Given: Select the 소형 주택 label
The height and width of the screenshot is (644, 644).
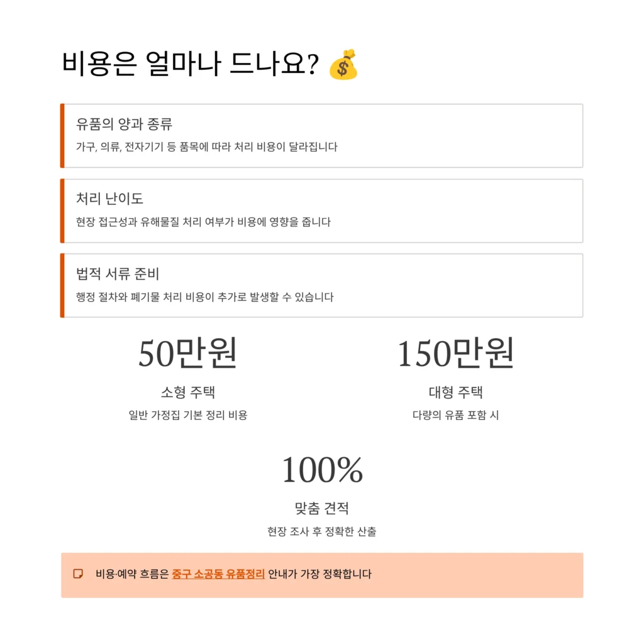Looking at the screenshot, I should tap(187, 392).
